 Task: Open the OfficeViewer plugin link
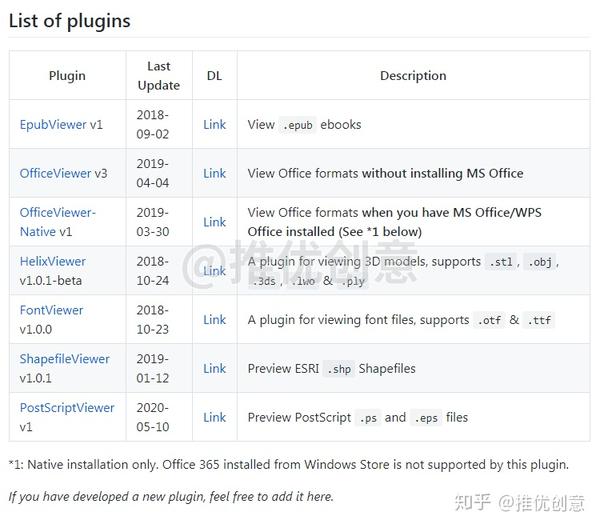(55, 173)
